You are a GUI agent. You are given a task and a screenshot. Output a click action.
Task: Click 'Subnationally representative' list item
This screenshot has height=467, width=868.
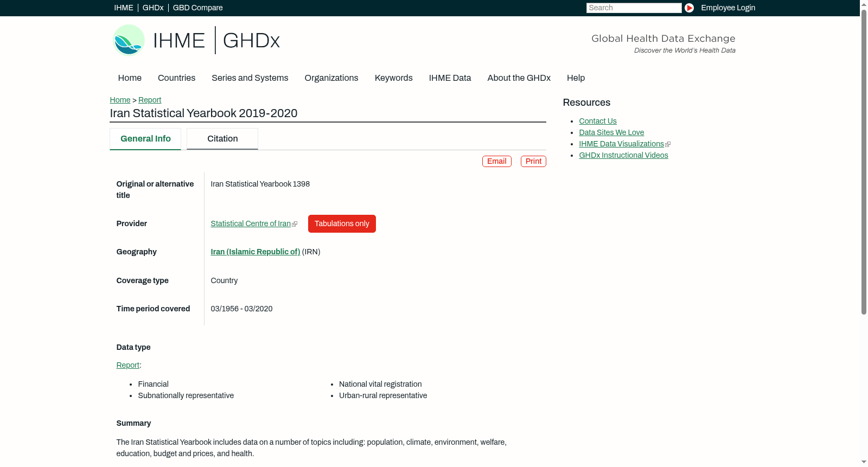point(186,395)
